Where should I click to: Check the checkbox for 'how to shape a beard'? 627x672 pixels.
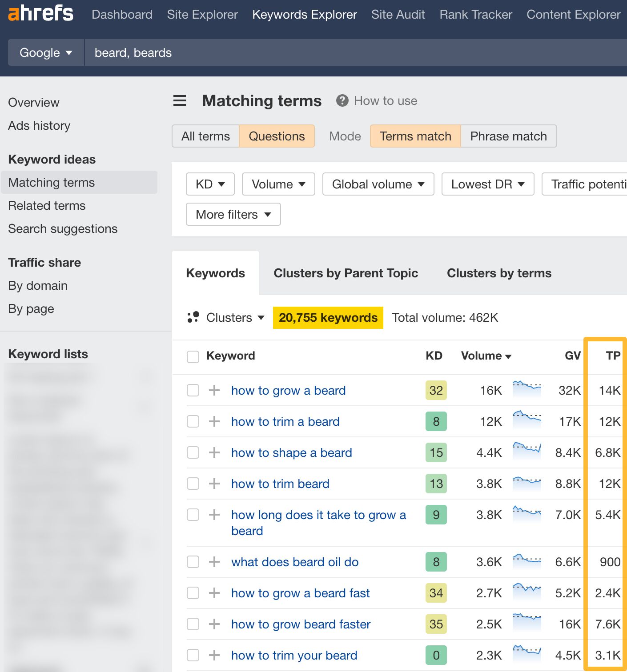(193, 452)
